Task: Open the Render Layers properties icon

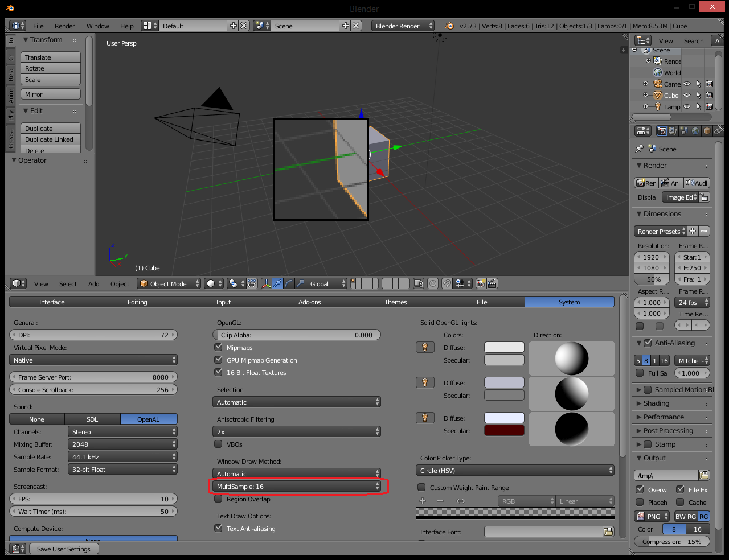Action: [x=673, y=131]
